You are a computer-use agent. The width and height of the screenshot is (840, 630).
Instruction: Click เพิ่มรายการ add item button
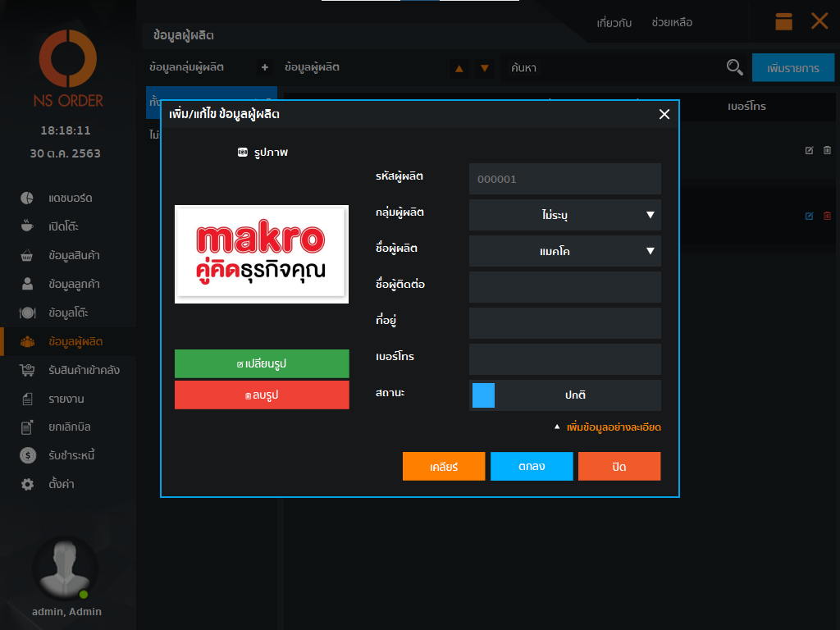pyautogui.click(x=793, y=67)
